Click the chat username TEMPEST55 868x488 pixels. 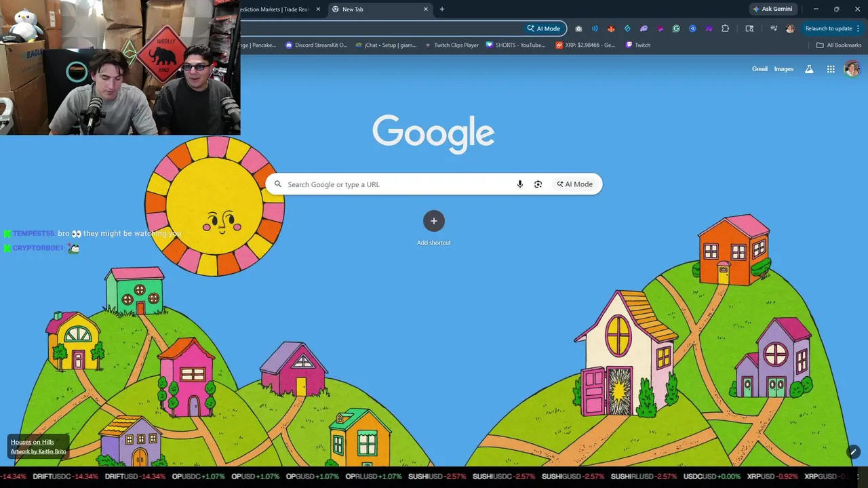34,234
